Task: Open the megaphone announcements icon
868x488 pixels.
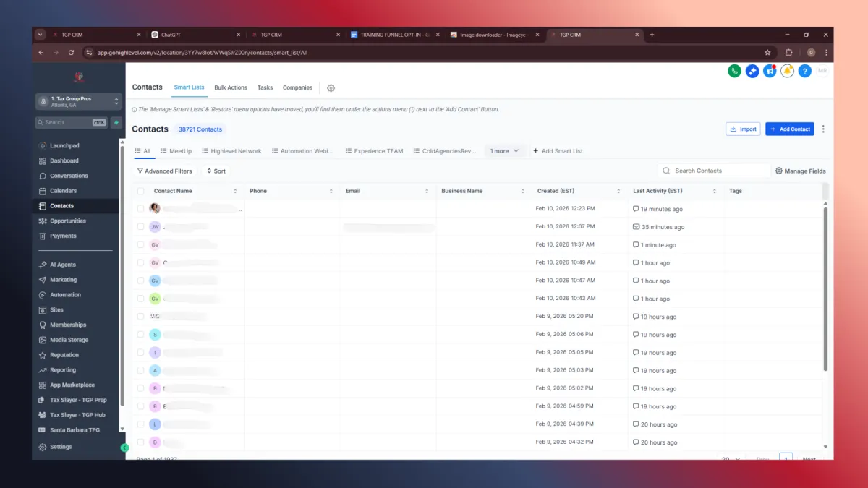Action: [x=770, y=71]
